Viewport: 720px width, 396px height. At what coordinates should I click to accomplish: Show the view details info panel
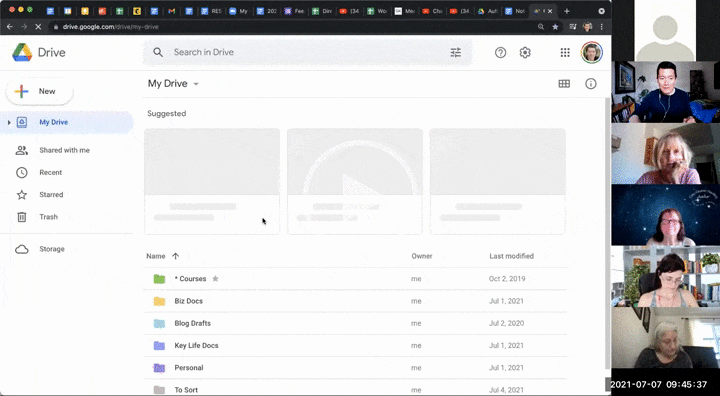(591, 84)
